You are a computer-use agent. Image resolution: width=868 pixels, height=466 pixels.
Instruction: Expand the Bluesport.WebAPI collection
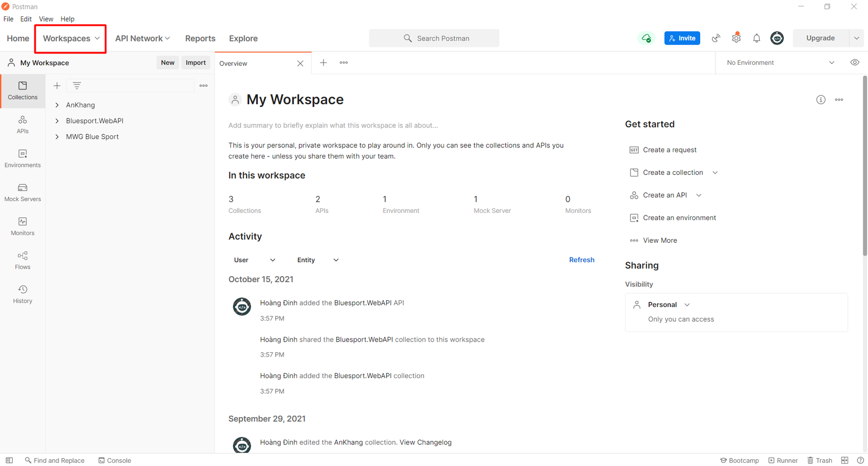57,121
